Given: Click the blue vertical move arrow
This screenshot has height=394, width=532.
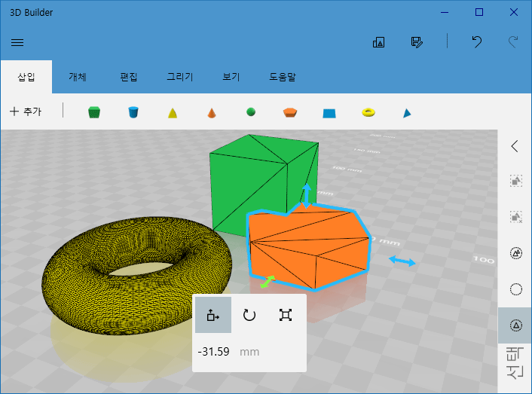Looking at the screenshot, I should coord(307,196).
